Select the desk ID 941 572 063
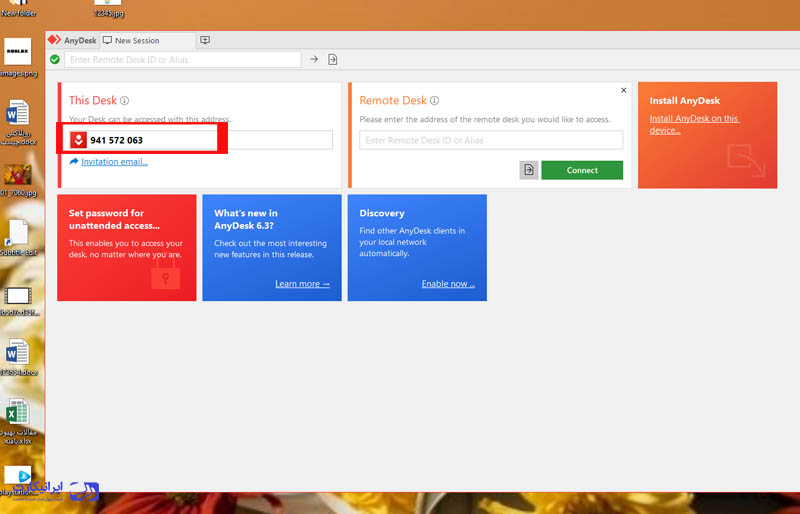 [x=116, y=140]
